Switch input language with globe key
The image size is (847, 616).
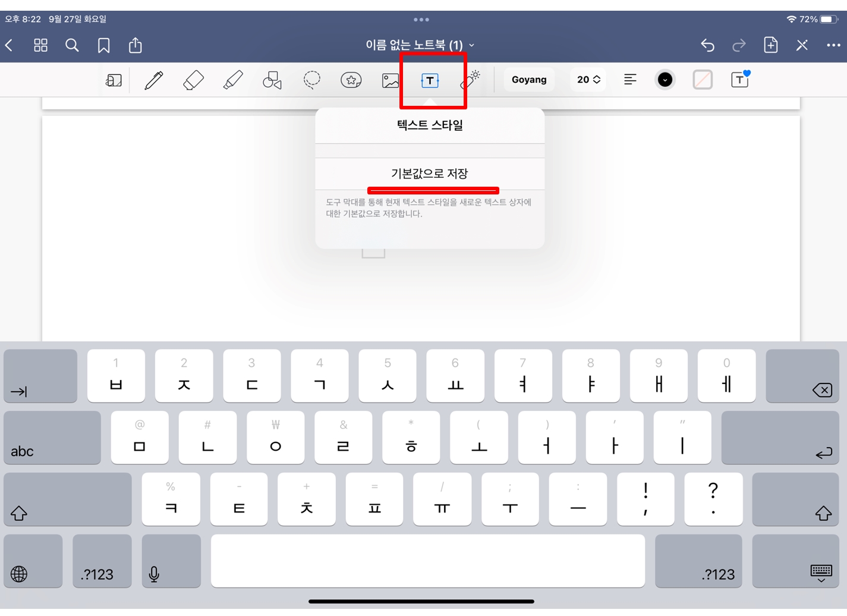(33, 561)
